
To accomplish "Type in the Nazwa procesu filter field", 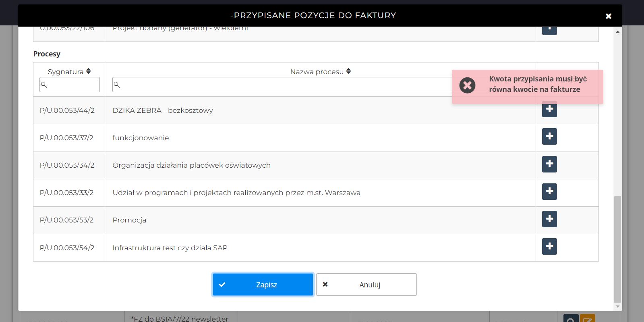I will point(282,85).
